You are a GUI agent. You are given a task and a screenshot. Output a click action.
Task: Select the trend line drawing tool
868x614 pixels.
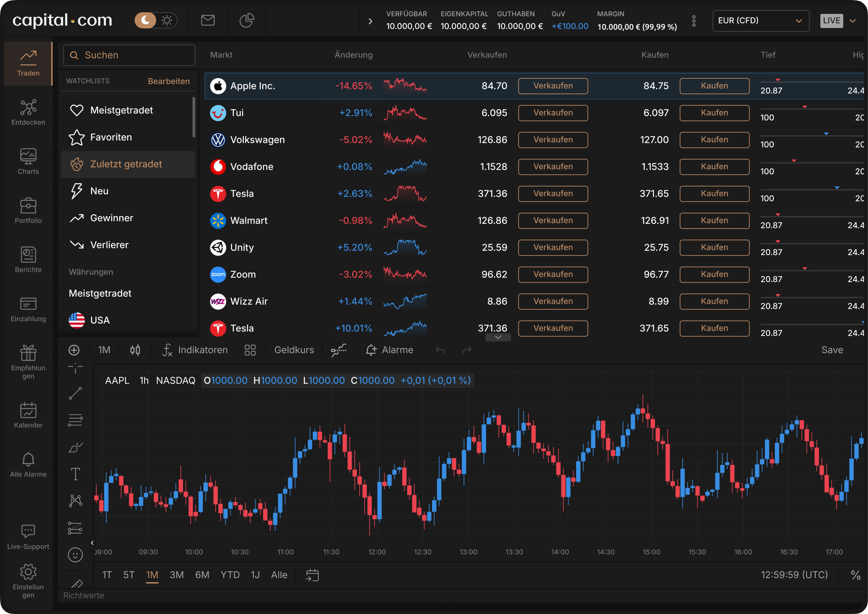coord(75,393)
